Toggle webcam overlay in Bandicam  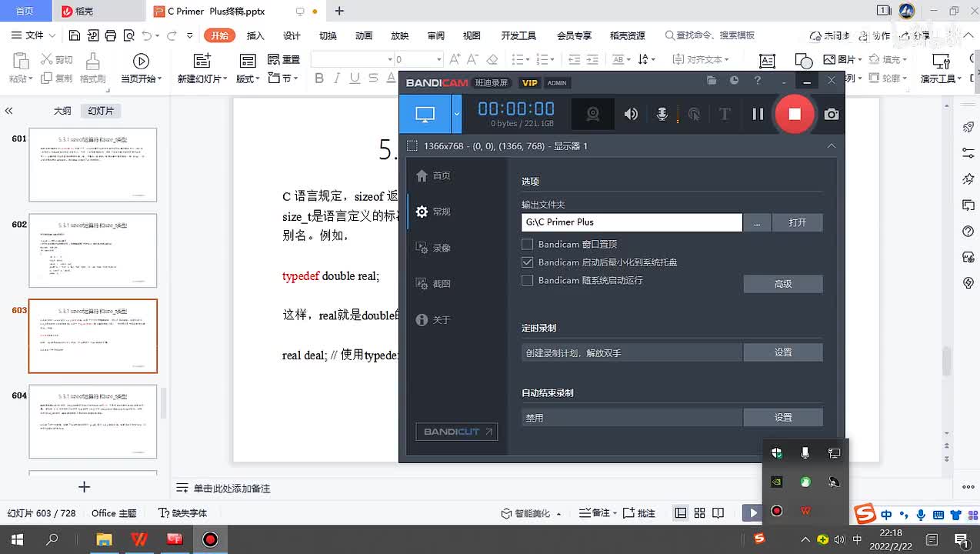pyautogui.click(x=592, y=114)
